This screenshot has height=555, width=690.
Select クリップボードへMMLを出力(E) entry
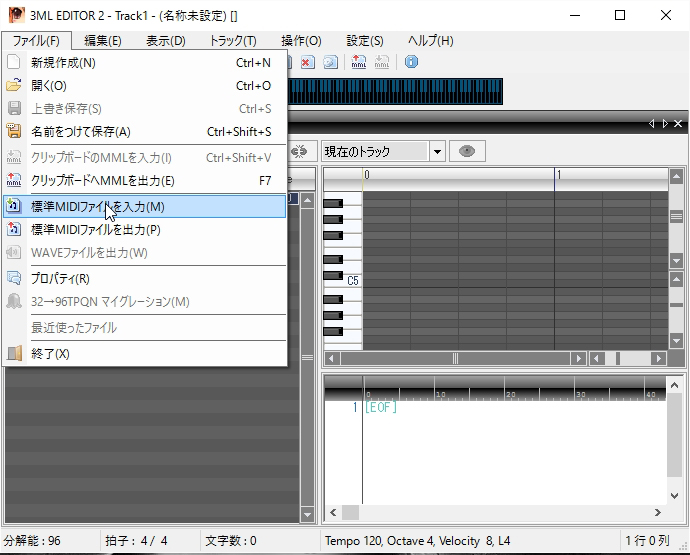pyautogui.click(x=144, y=180)
